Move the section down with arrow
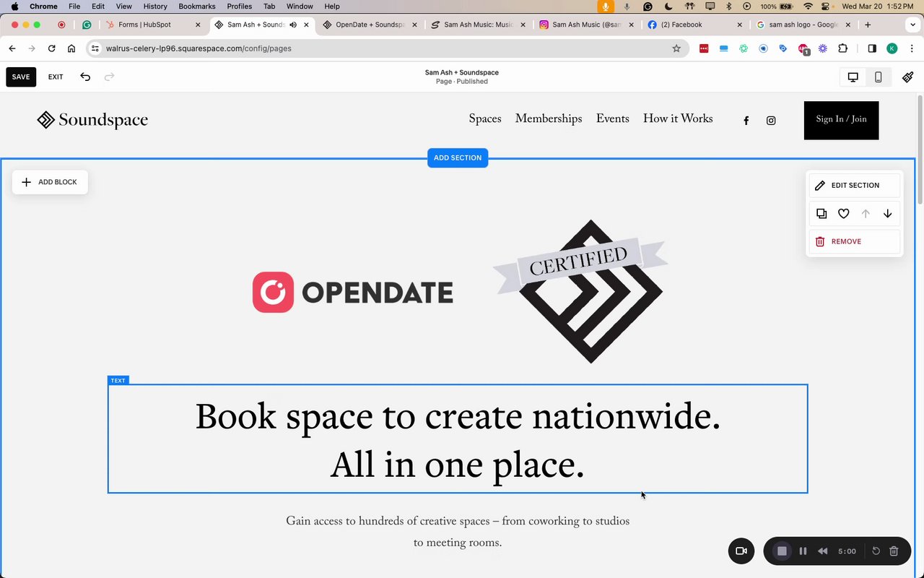This screenshot has width=924, height=578. [x=887, y=213]
